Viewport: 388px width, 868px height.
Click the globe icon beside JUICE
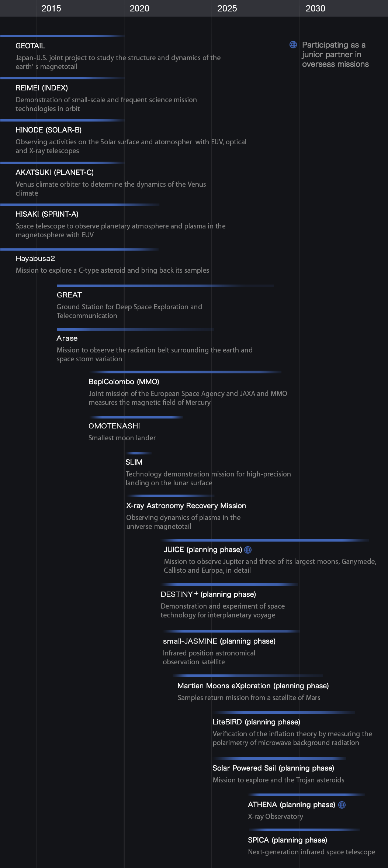click(x=248, y=550)
